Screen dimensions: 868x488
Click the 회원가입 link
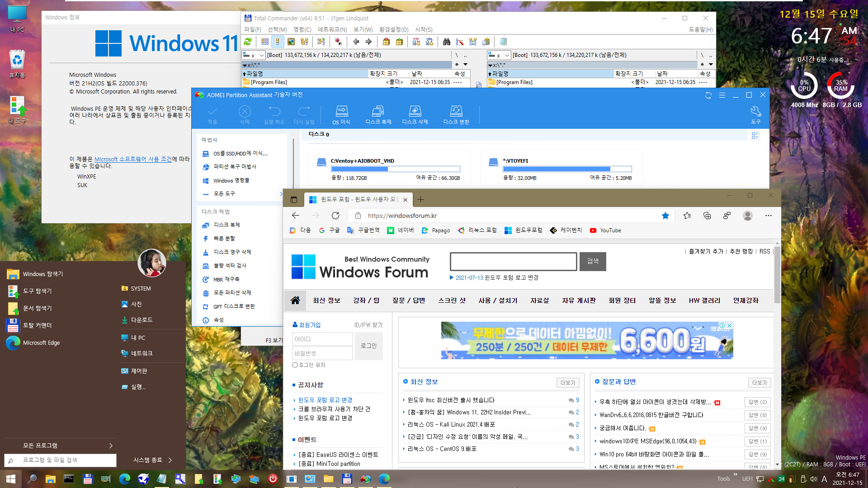tap(310, 325)
